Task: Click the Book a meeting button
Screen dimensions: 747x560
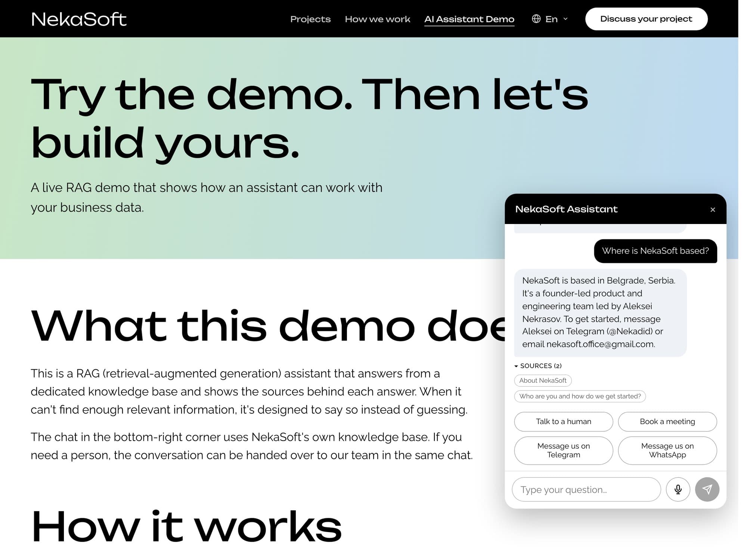Action: tap(667, 421)
